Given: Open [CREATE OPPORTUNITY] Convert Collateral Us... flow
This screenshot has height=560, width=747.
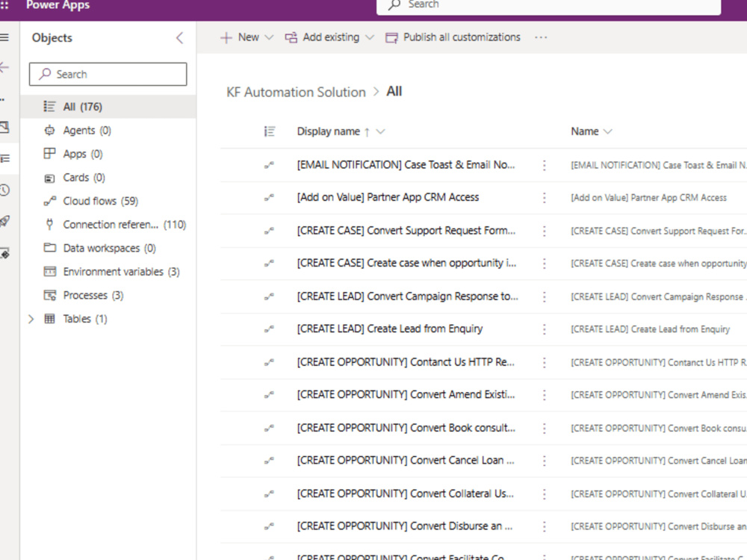Looking at the screenshot, I should click(406, 494).
